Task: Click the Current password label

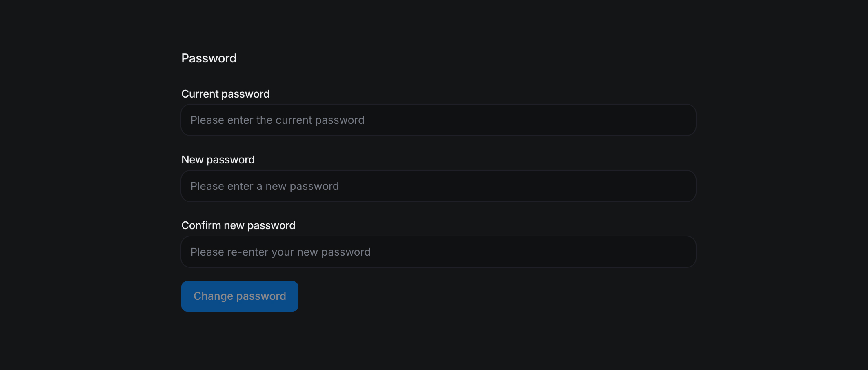Action: (225, 94)
